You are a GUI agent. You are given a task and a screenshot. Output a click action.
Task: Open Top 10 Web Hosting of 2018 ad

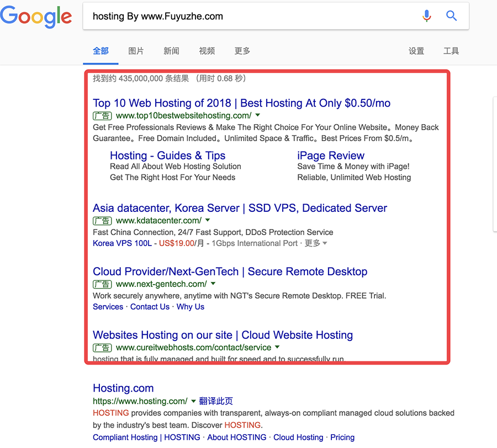pyautogui.click(x=241, y=103)
